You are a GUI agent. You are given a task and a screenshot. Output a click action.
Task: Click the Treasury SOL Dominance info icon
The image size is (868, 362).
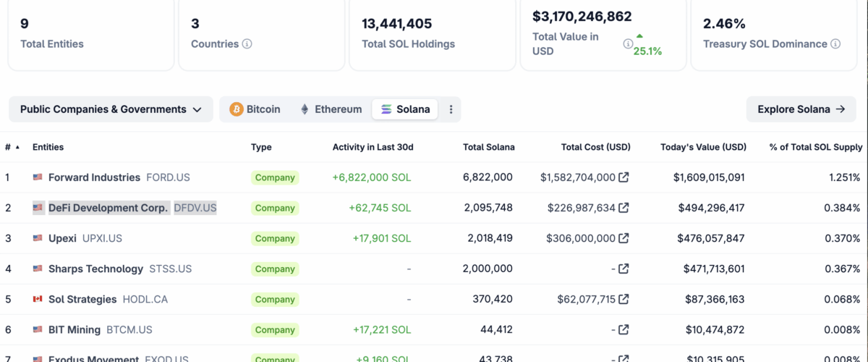(835, 44)
